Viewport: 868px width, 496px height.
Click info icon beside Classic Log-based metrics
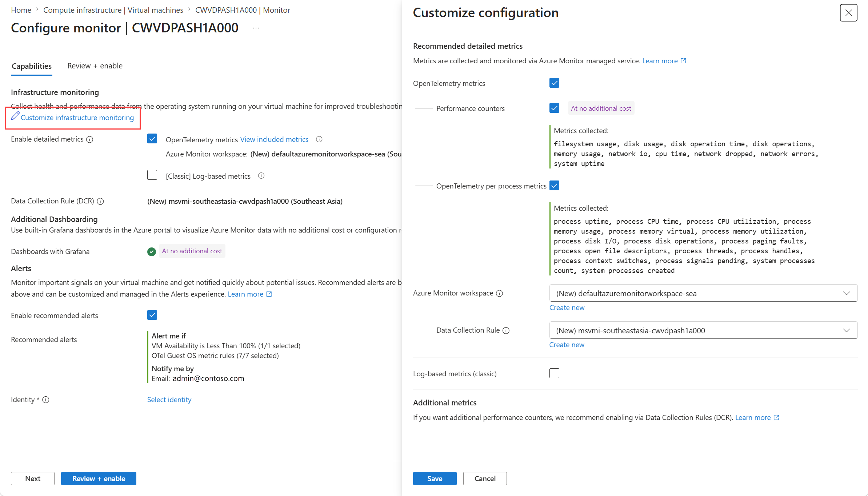coord(261,176)
